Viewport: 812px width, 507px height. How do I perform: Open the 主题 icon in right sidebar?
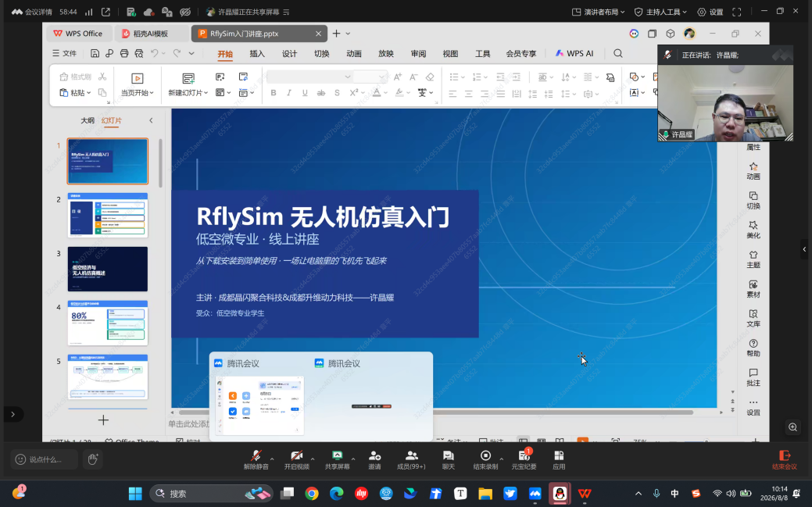point(753,259)
